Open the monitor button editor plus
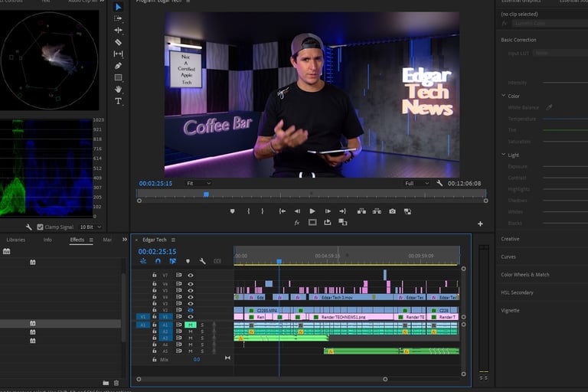 (x=480, y=224)
